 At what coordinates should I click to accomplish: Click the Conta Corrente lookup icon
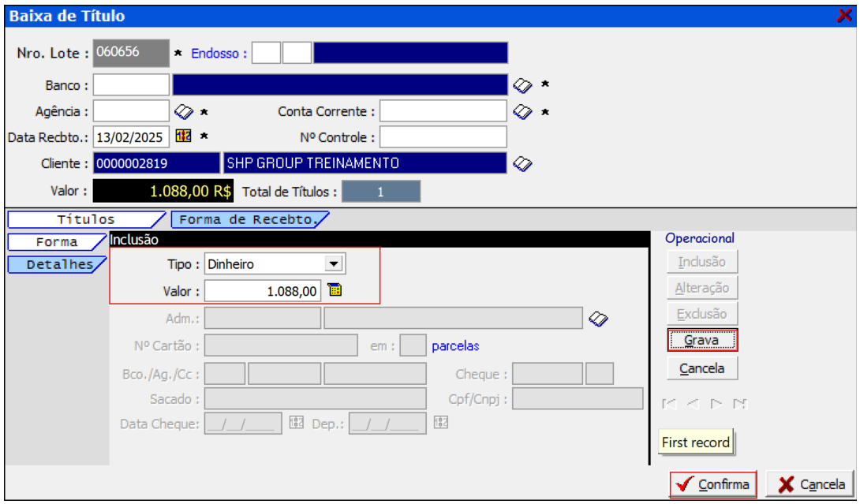pos(522,111)
